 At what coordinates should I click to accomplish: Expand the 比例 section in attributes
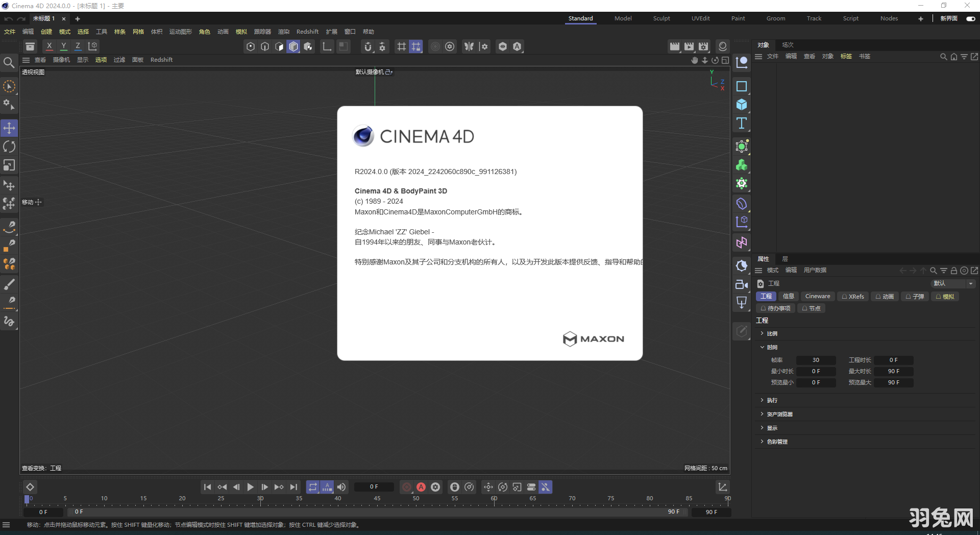tap(771, 333)
